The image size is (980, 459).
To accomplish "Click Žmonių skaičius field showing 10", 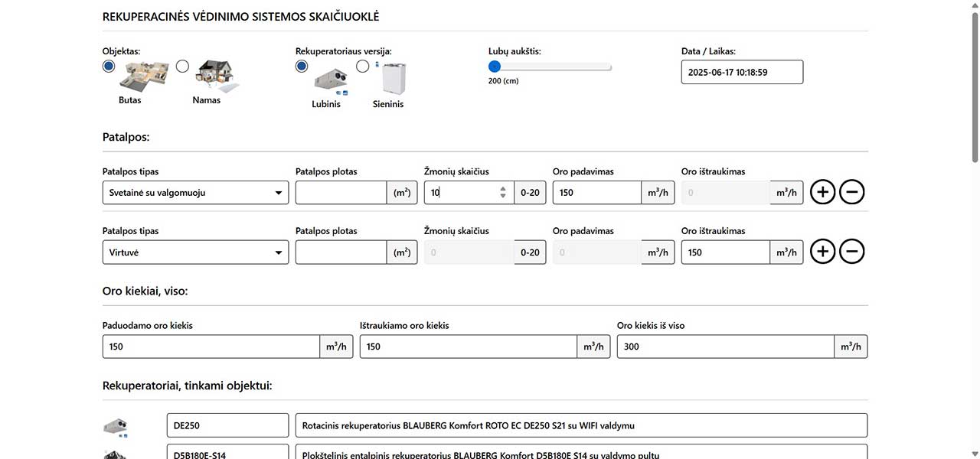I will pyautogui.click(x=469, y=193).
